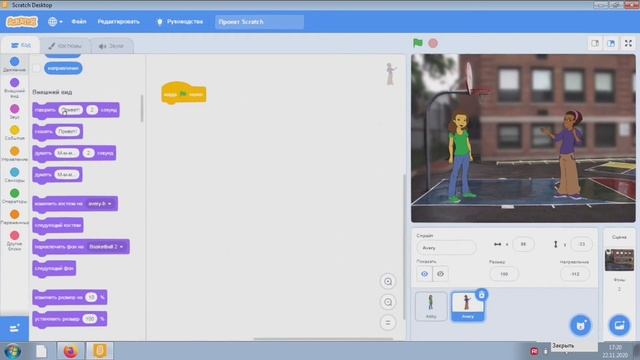Open Windows Start menu
Image resolution: width=640 pixels, height=360 pixels.
point(13,351)
